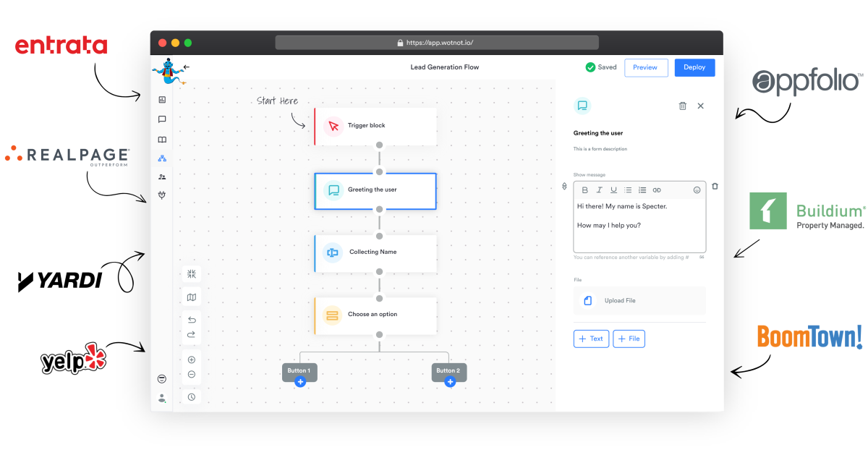Image resolution: width=868 pixels, height=463 pixels.
Task: Click the Preview button
Action: (645, 67)
